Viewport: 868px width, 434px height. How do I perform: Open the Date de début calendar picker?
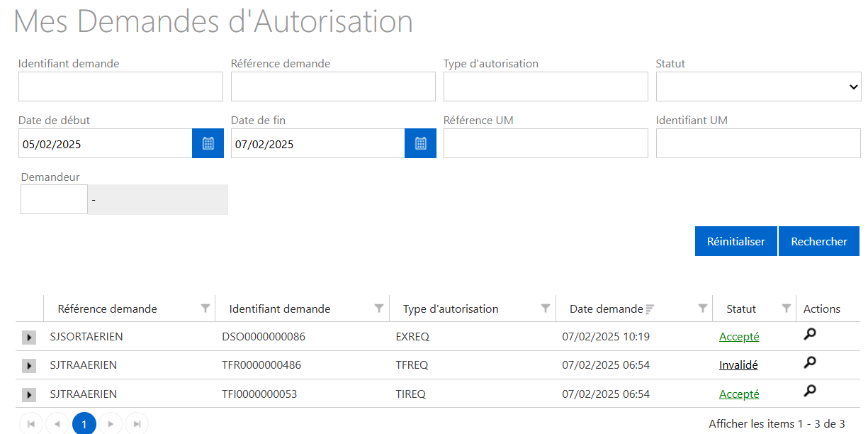[208, 143]
